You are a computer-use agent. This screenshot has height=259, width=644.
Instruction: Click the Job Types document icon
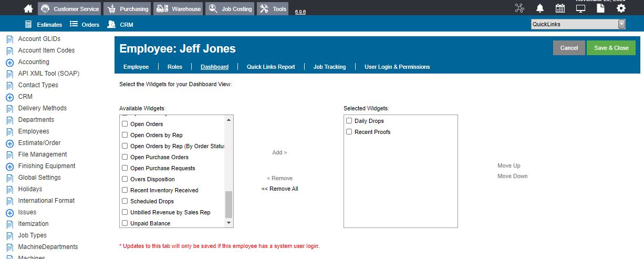click(9, 235)
